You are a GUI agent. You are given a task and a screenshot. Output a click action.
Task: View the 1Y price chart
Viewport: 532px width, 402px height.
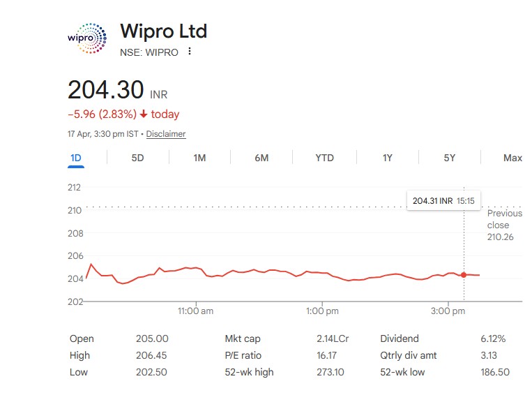(388, 158)
